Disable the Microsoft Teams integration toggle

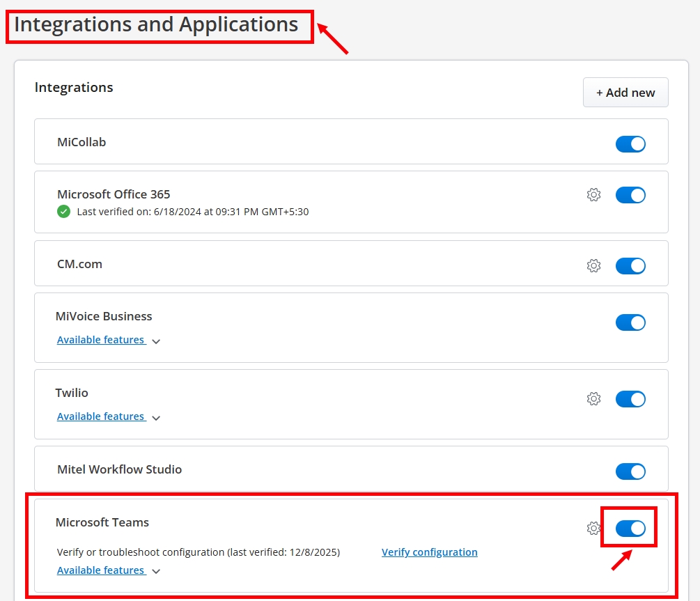tap(630, 529)
